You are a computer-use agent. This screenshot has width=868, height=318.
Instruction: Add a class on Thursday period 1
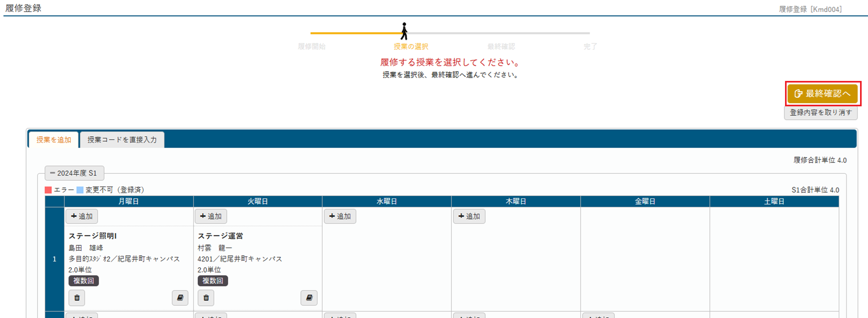point(469,216)
